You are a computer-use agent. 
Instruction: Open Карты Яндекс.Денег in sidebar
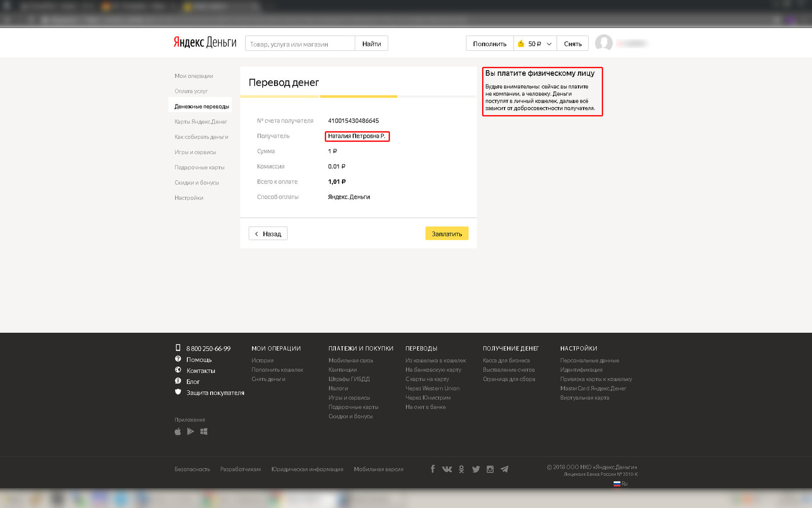pyautogui.click(x=201, y=122)
